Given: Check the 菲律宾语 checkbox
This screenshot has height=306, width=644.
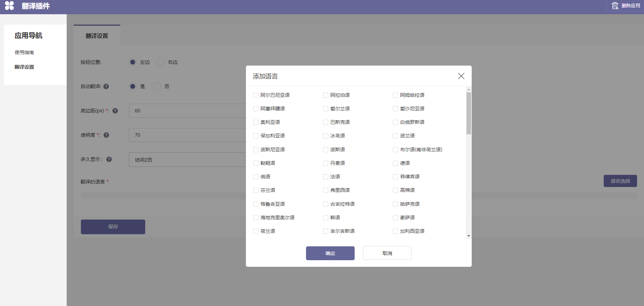Looking at the screenshot, I should tap(395, 177).
